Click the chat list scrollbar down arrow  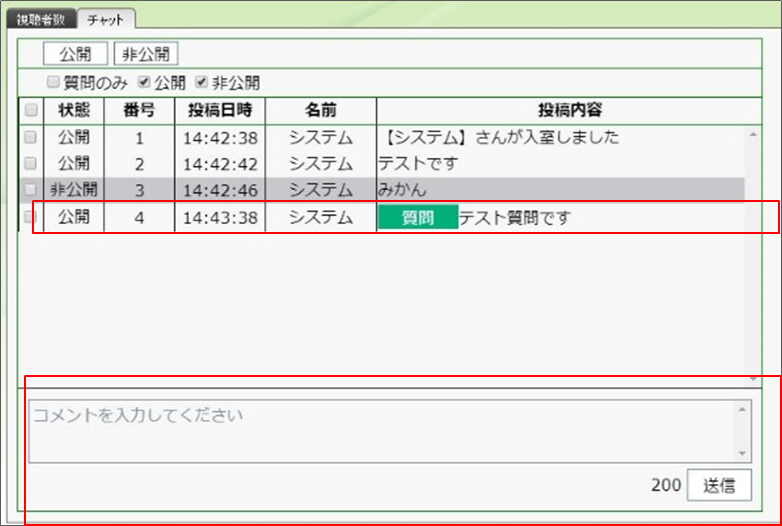click(x=753, y=380)
